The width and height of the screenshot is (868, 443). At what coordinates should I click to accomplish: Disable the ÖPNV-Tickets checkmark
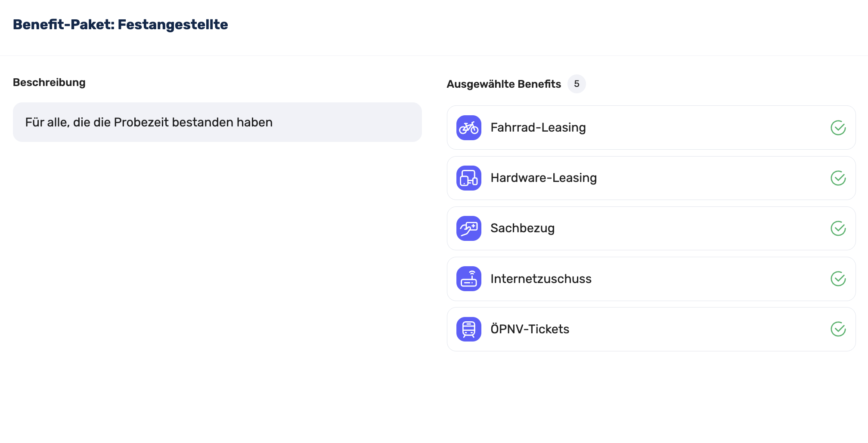[x=838, y=329]
